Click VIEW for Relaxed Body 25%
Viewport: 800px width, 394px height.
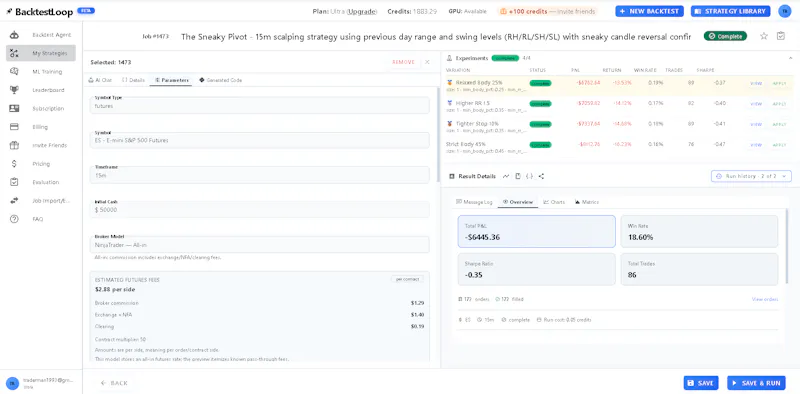[756, 83]
